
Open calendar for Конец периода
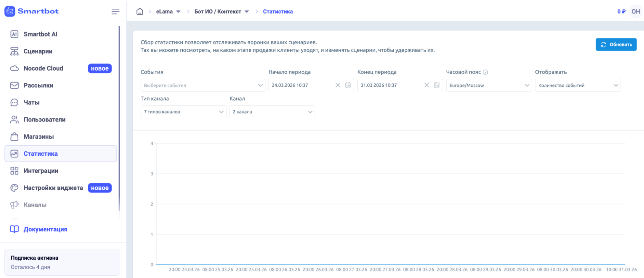pos(437,85)
